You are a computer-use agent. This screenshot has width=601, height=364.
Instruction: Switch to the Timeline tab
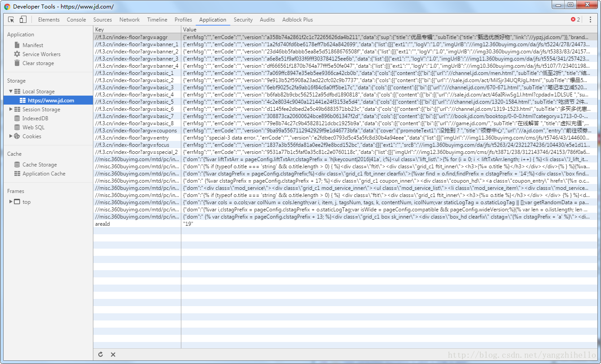pos(157,20)
